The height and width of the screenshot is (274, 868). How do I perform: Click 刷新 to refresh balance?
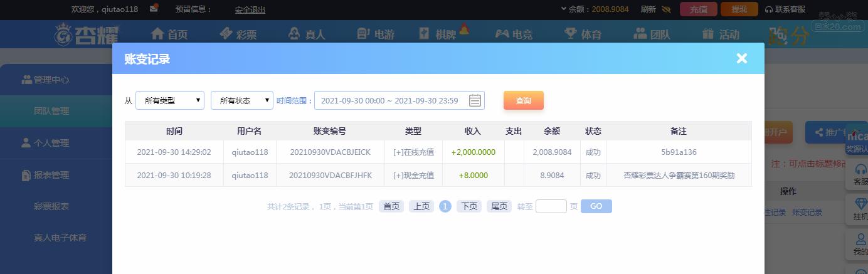(x=648, y=9)
